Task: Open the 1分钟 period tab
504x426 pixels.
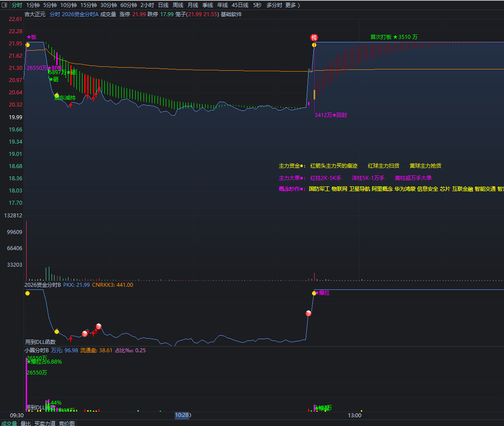Action: pyautogui.click(x=33, y=5)
